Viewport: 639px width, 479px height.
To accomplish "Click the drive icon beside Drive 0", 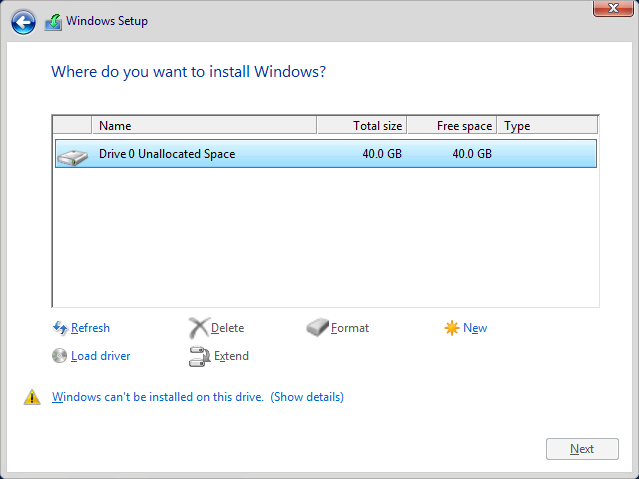I will (72, 155).
